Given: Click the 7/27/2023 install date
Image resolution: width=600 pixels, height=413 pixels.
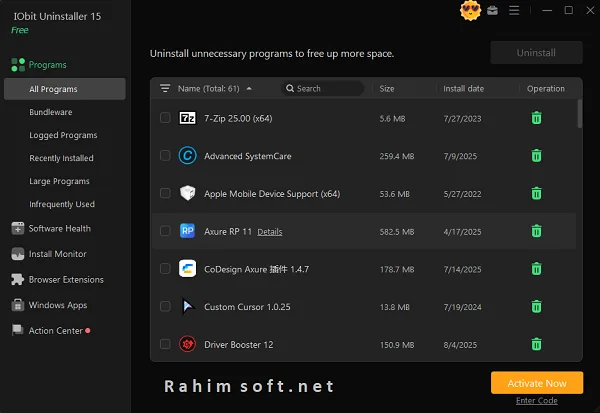Looking at the screenshot, I should click(462, 119).
